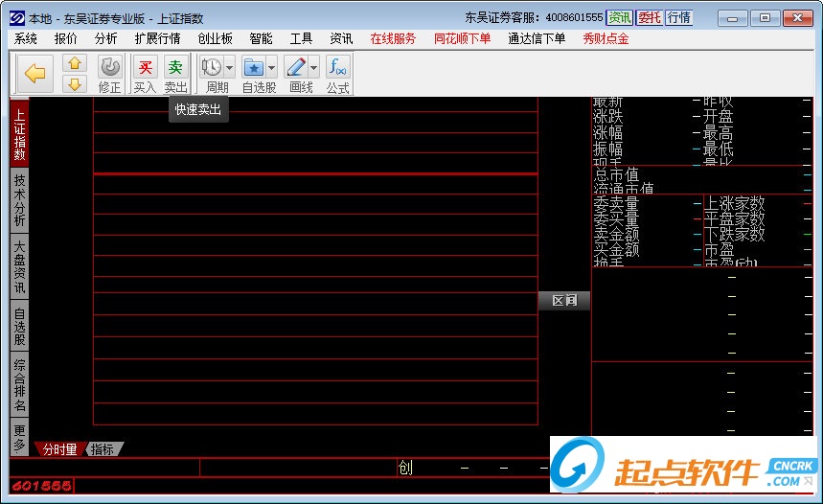
Task: Click the 下跌家数 label
Action: [734, 234]
